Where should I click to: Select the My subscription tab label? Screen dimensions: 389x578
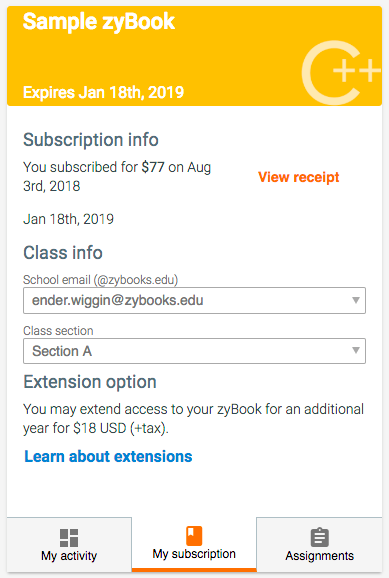click(x=194, y=554)
